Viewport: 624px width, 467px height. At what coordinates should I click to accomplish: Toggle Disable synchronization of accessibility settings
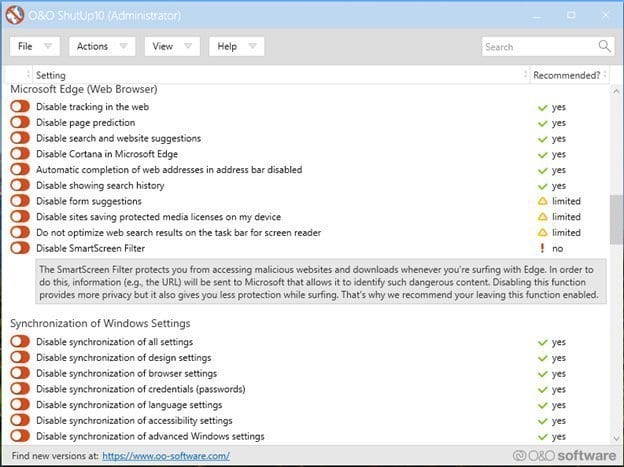click(20, 420)
